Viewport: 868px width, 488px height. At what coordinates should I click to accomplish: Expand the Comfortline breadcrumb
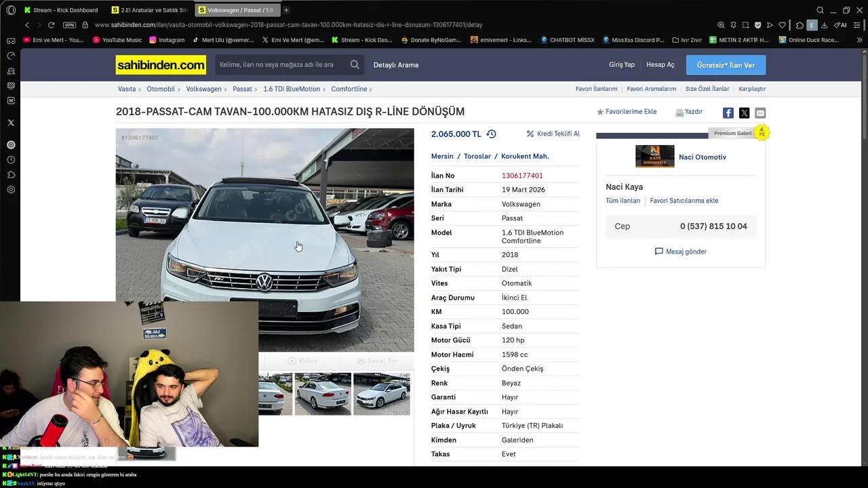click(x=349, y=89)
